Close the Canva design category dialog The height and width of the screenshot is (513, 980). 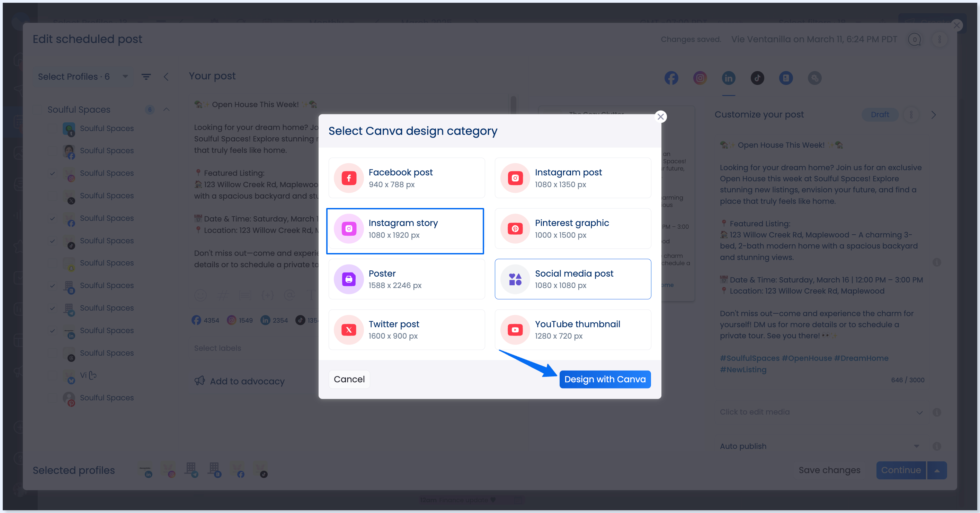pyautogui.click(x=661, y=116)
